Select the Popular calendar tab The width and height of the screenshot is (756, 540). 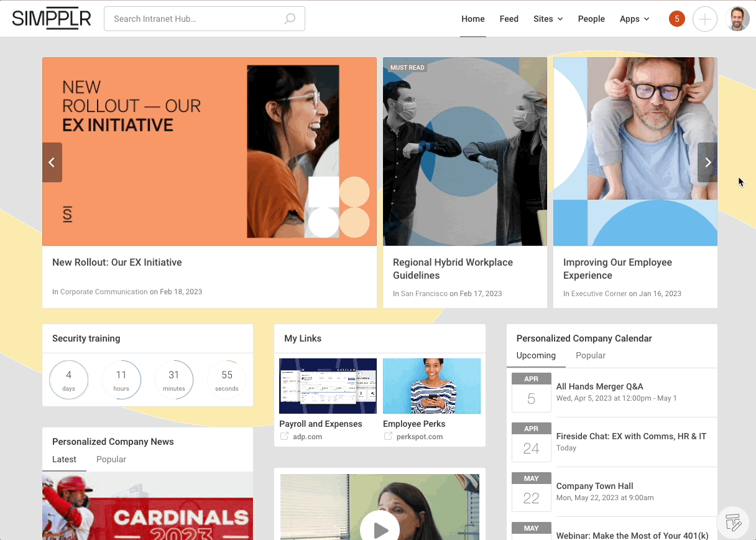(591, 355)
